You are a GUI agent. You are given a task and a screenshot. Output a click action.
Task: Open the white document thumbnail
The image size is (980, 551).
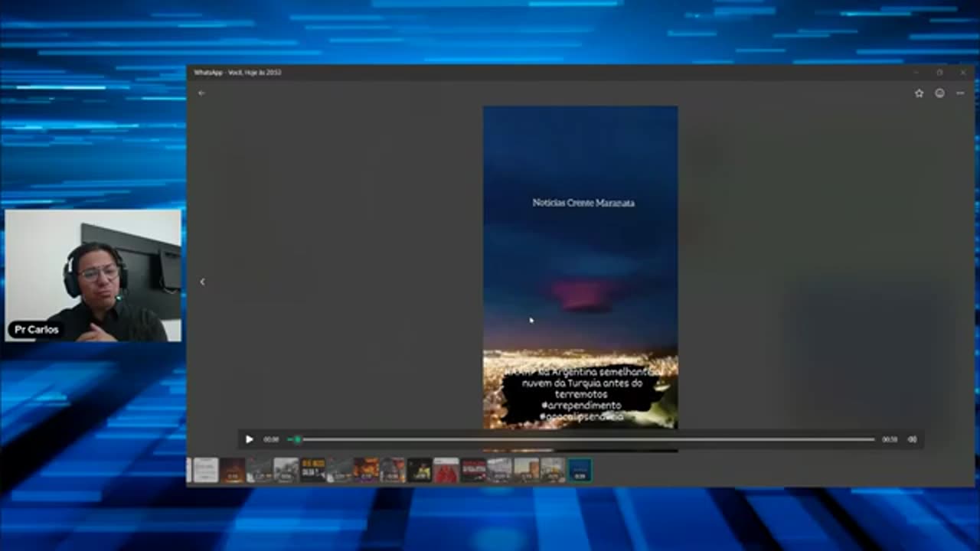click(x=206, y=470)
